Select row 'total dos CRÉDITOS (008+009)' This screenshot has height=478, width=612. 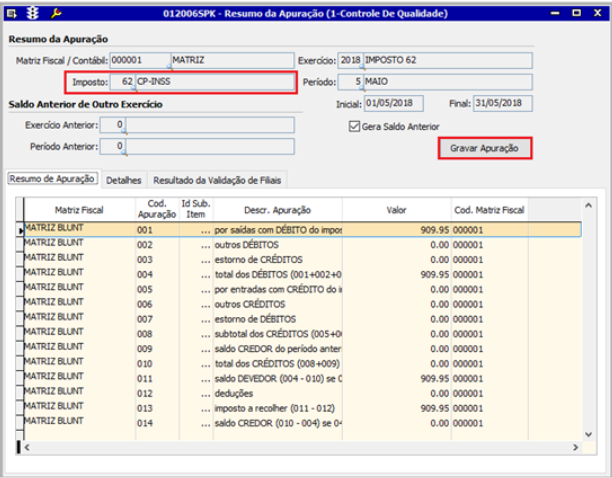pos(302,364)
